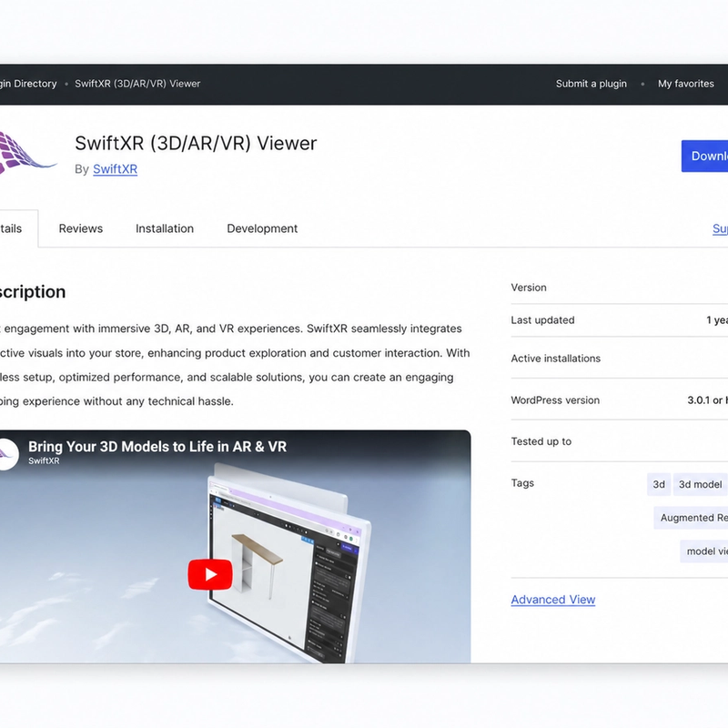This screenshot has width=728, height=728.
Task: Click the 'Tested up to' label
Action: point(541,441)
